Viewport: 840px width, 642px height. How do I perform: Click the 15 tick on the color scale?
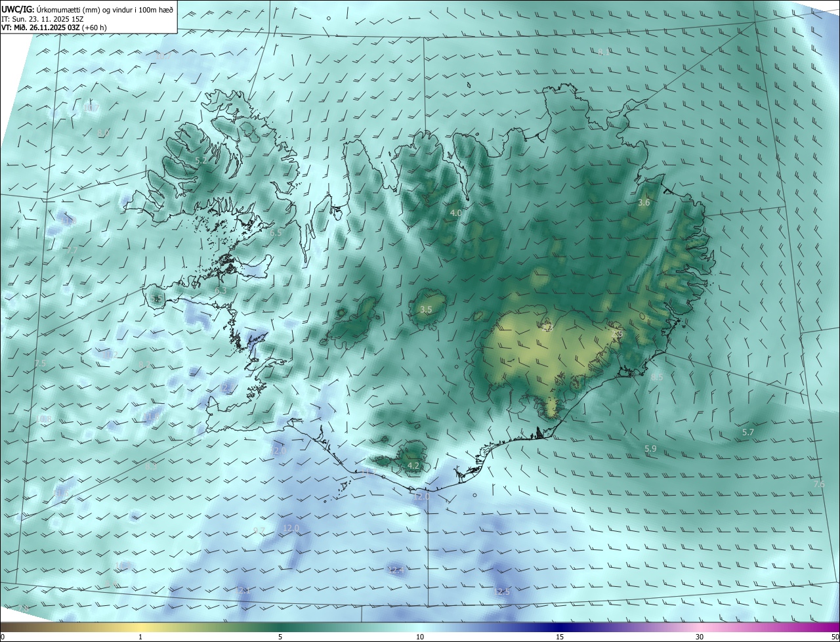pos(560,637)
